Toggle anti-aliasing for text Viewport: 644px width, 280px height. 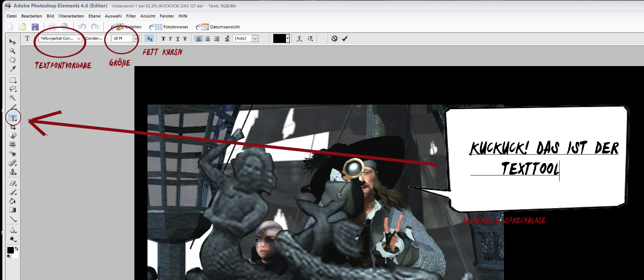(x=150, y=38)
